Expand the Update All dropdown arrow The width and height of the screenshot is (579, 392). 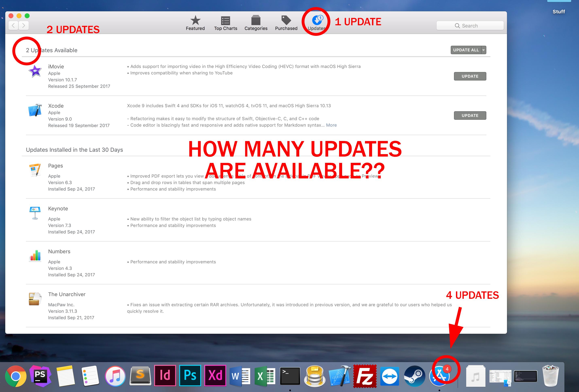[x=484, y=50]
